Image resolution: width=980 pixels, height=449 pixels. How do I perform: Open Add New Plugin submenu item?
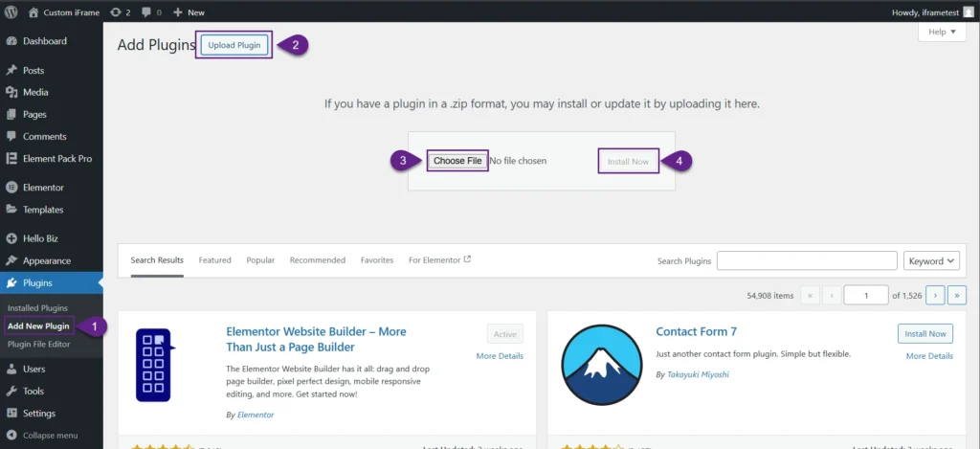38,326
